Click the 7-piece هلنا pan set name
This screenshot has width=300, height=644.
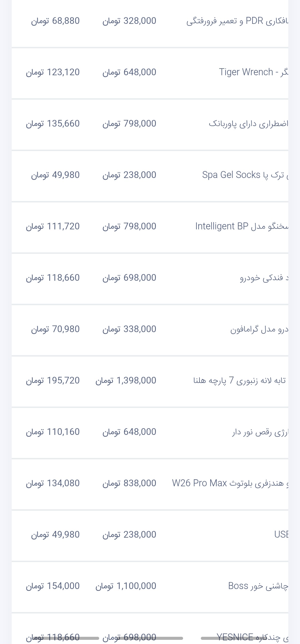pyautogui.click(x=239, y=380)
